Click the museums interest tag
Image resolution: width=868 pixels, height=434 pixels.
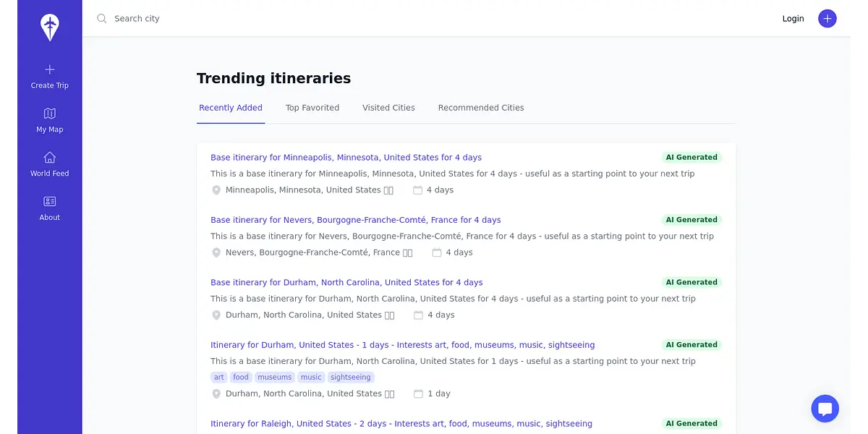coord(275,377)
